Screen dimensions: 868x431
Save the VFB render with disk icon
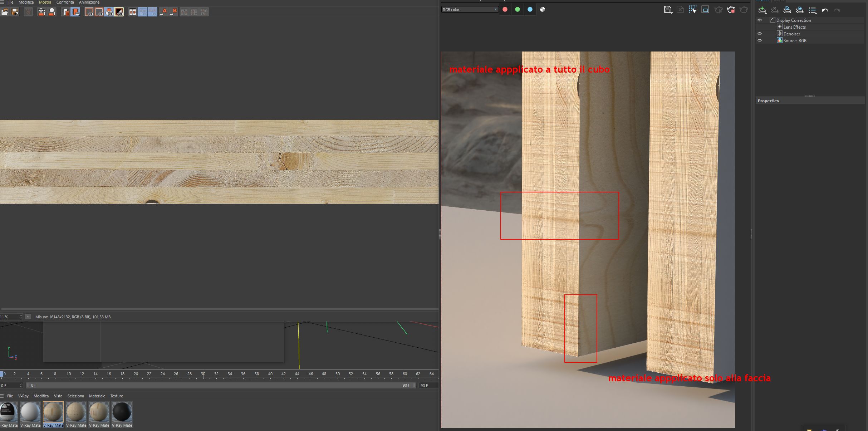coord(667,10)
